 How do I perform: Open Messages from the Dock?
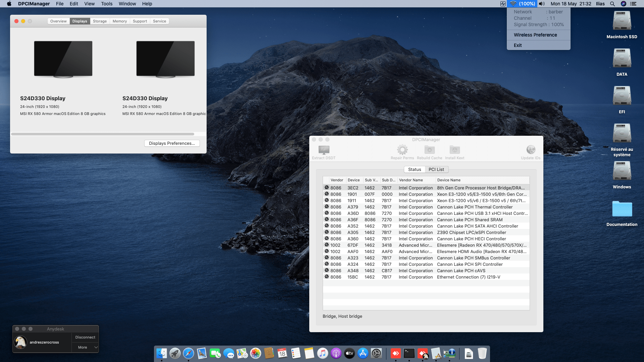pyautogui.click(x=229, y=353)
